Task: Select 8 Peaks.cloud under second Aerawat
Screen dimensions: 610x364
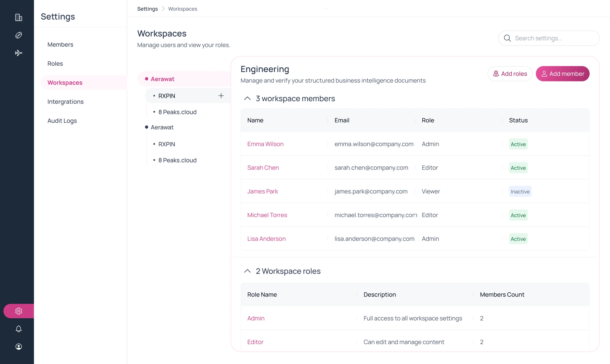Action: (x=177, y=160)
